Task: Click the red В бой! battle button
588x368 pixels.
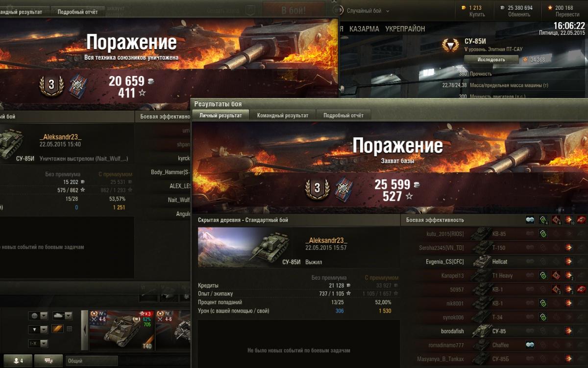Action: click(294, 10)
